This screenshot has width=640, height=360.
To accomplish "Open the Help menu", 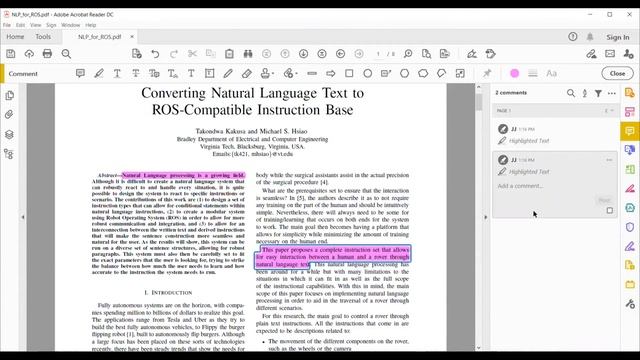I will click(x=91, y=25).
